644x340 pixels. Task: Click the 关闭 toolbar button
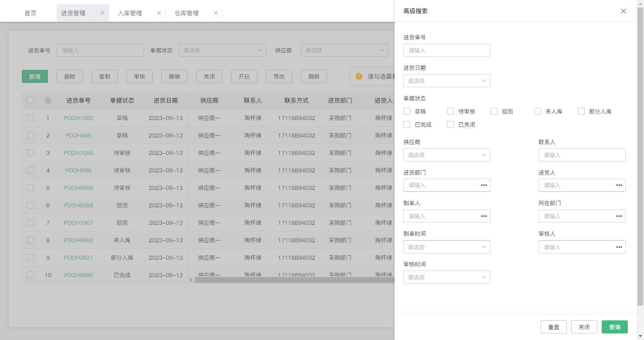pyautogui.click(x=209, y=76)
